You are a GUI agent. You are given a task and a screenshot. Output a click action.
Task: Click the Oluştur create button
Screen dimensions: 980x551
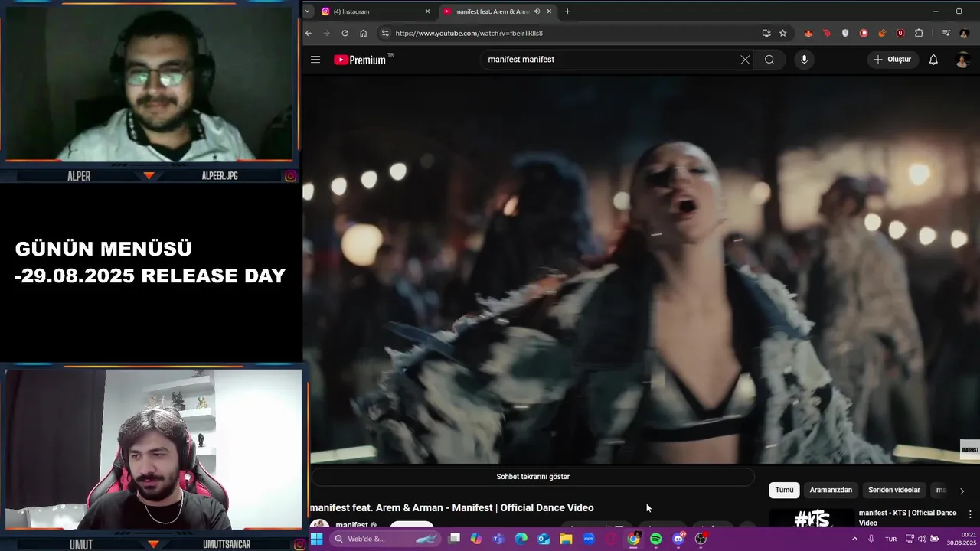893,60
